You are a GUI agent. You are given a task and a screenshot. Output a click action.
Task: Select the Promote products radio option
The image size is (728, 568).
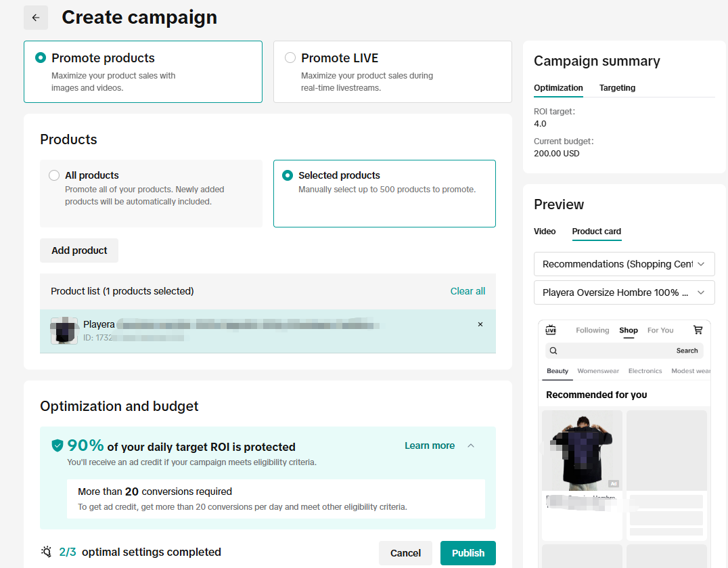click(x=41, y=58)
